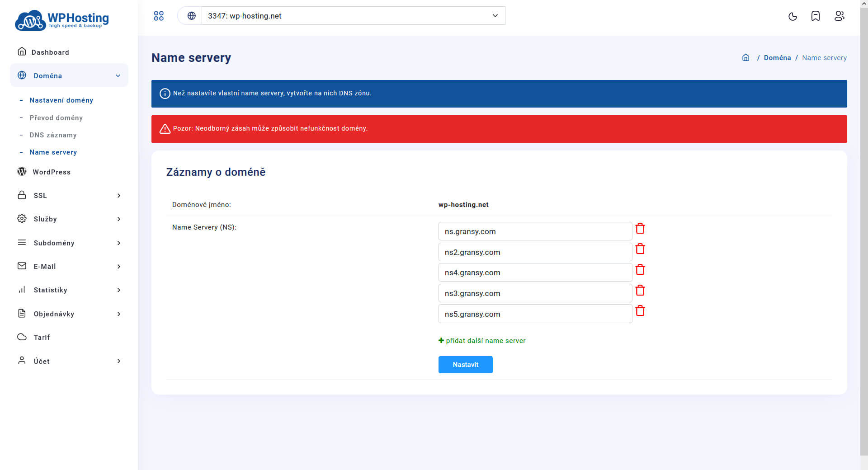Image resolution: width=868 pixels, height=470 pixels.
Task: Open the bookmark icon in header
Action: 816,16
